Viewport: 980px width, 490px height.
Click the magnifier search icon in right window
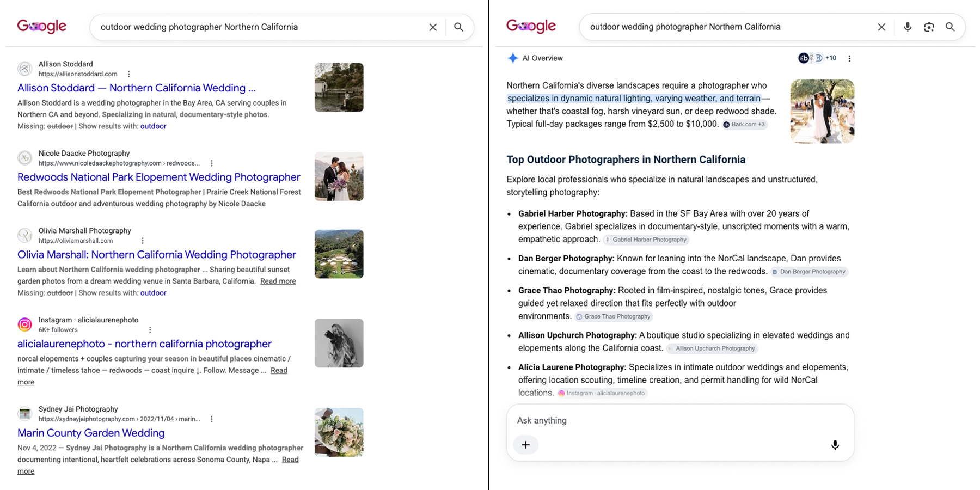click(950, 27)
